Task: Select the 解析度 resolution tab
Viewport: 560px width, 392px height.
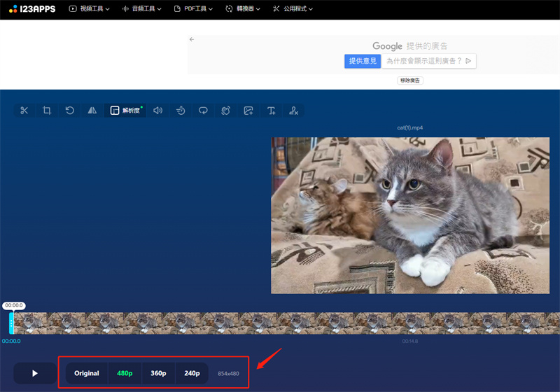Action: point(126,111)
